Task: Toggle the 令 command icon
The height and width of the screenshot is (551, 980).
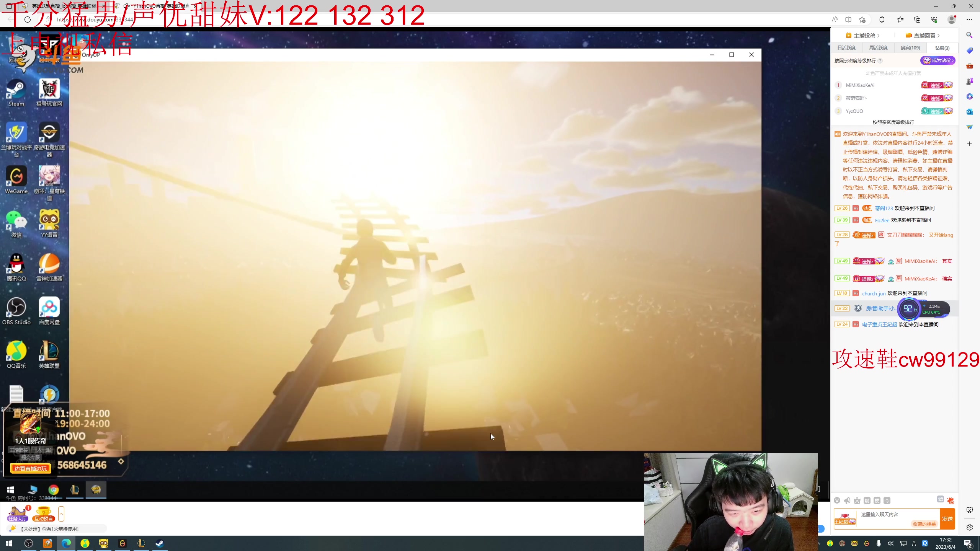Action: tap(887, 500)
